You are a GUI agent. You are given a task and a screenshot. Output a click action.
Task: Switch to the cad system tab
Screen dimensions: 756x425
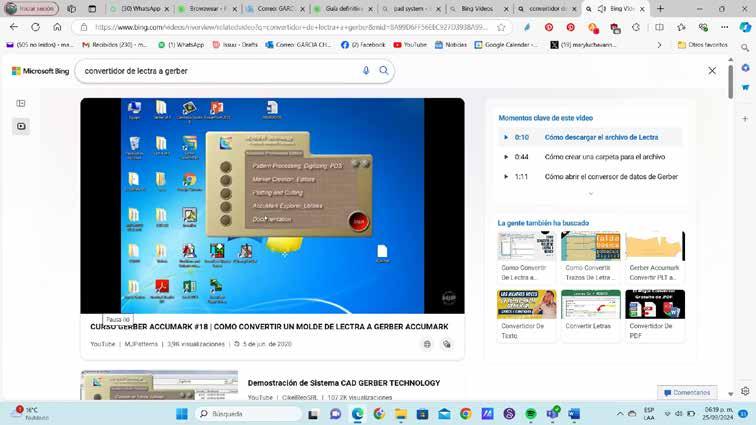tap(411, 9)
